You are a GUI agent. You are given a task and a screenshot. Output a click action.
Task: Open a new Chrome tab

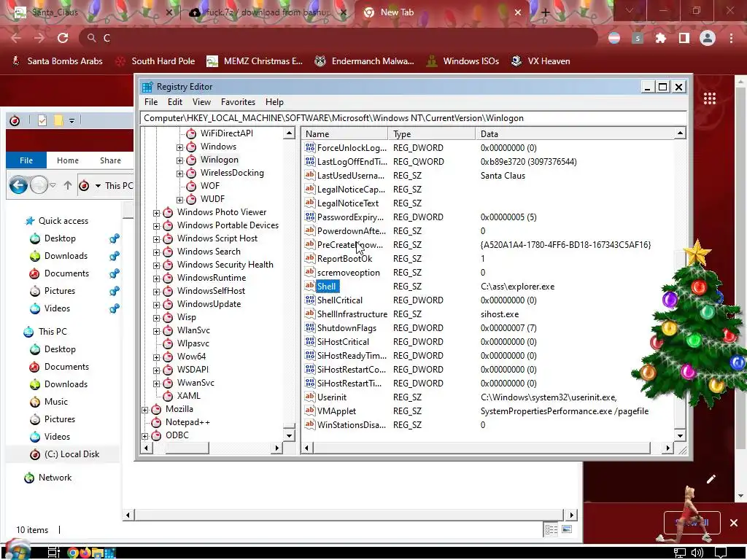pyautogui.click(x=546, y=13)
